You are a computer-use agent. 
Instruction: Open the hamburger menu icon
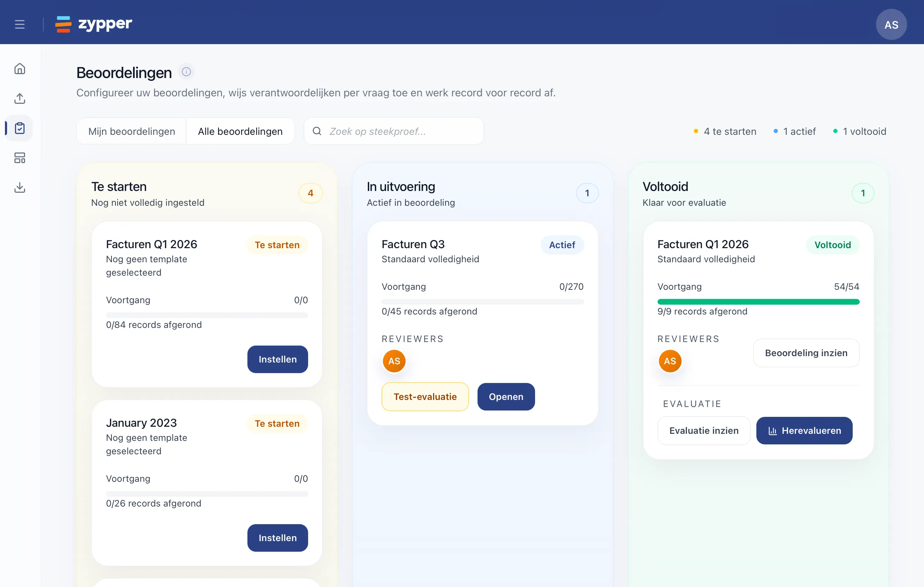(x=19, y=24)
